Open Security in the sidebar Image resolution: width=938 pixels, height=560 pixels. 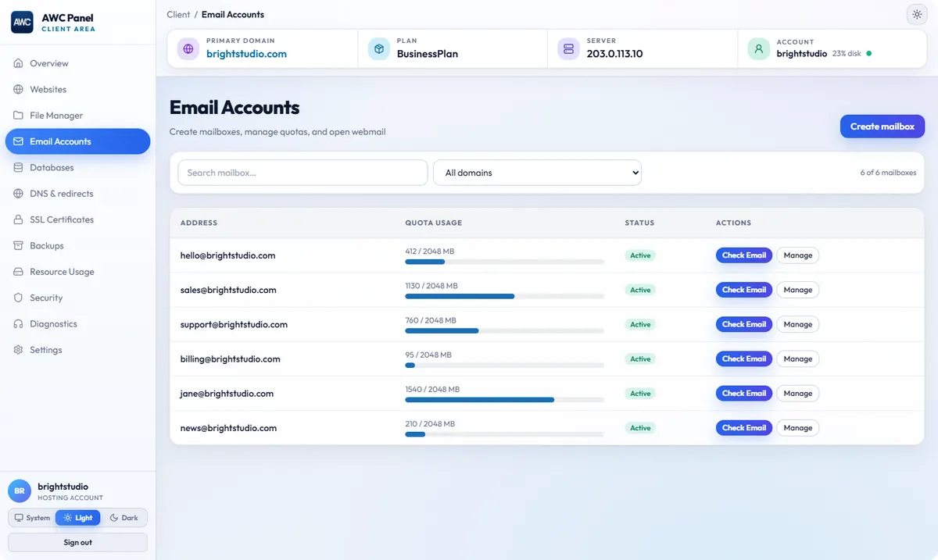77,298
